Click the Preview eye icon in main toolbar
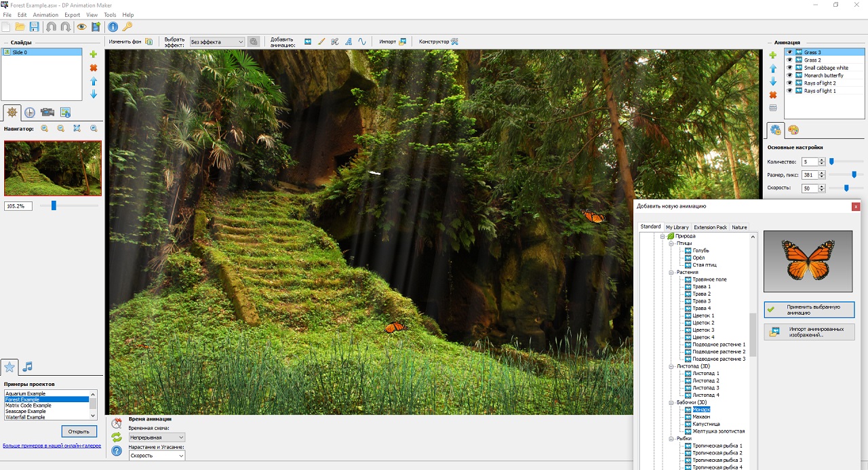Image resolution: width=868 pixels, height=470 pixels. coord(81,27)
